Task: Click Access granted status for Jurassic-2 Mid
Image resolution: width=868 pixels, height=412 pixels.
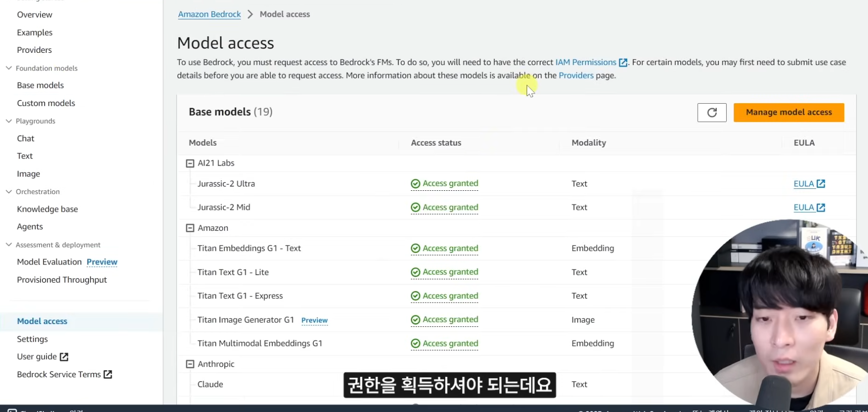Action: (x=445, y=207)
